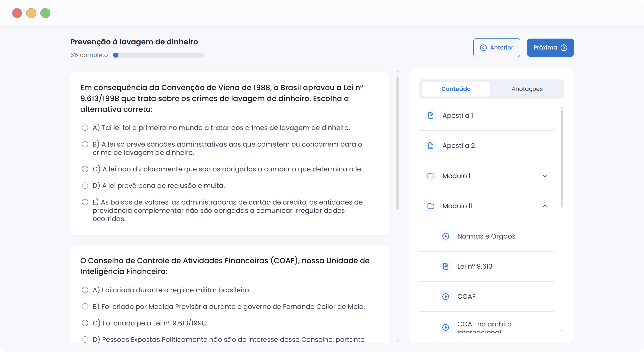Viewport: 644px width, 352px height.
Task: Click the Modulo II label
Action: click(x=457, y=206)
